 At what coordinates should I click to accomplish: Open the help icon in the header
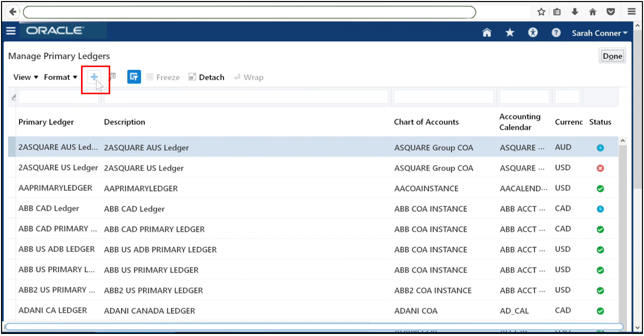point(556,32)
